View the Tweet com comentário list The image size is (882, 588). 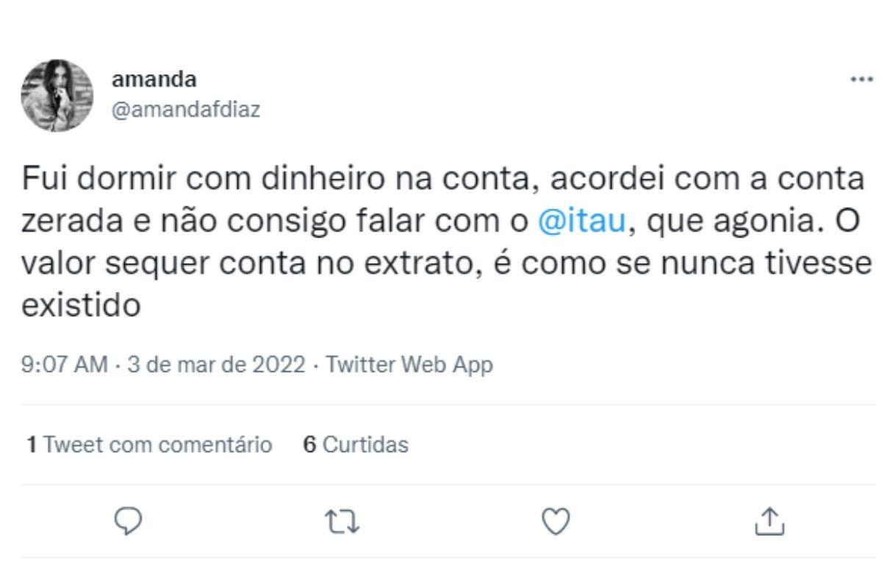click(x=157, y=445)
